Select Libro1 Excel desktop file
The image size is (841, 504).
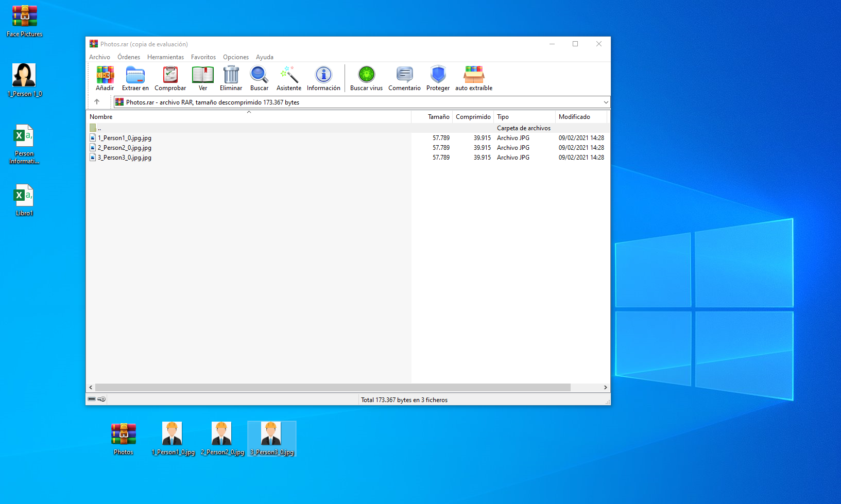click(x=24, y=200)
